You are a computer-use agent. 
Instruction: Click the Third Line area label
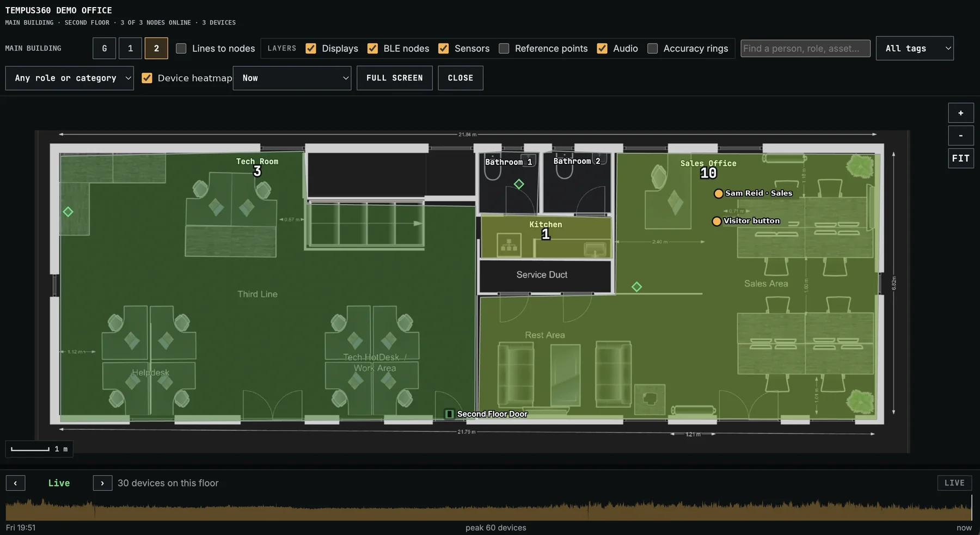pos(258,294)
